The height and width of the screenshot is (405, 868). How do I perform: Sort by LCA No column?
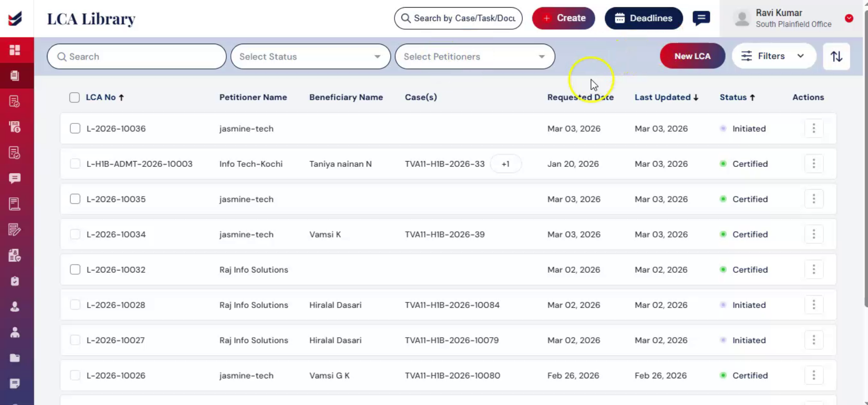point(105,97)
